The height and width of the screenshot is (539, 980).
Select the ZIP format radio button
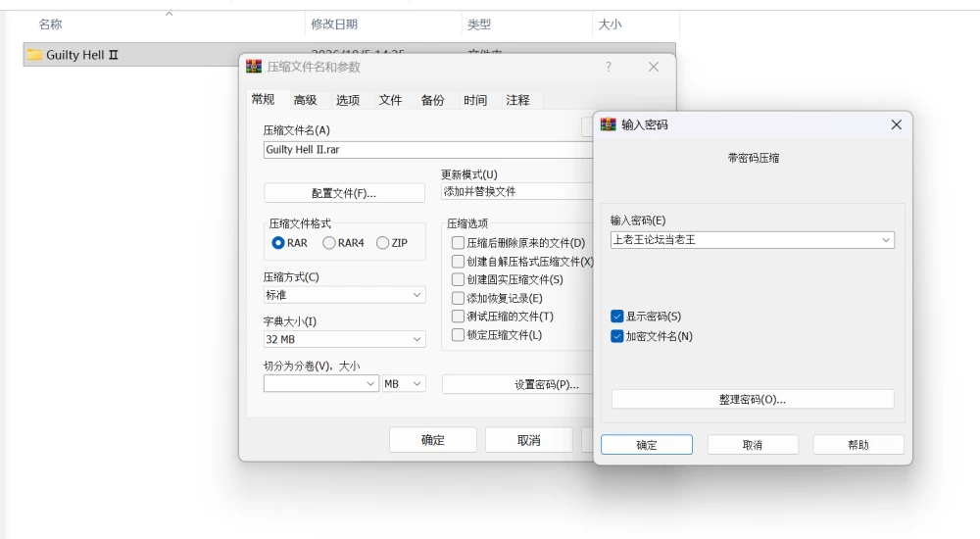[382, 243]
